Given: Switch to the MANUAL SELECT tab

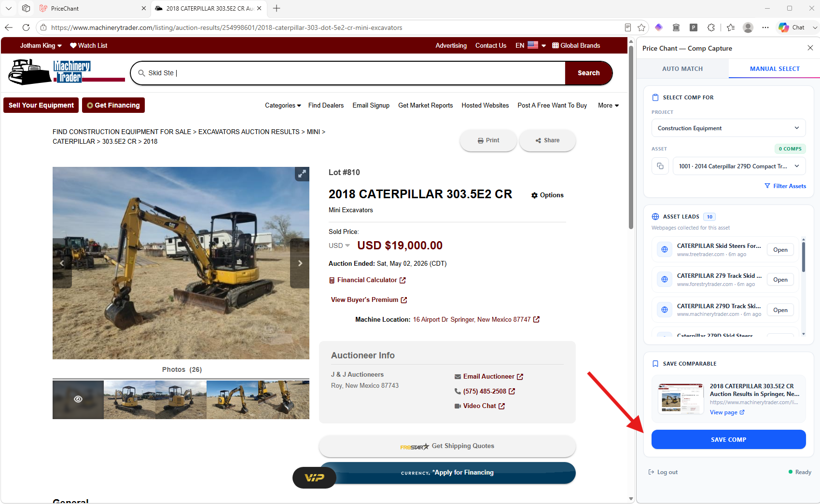Looking at the screenshot, I should pyautogui.click(x=775, y=68).
